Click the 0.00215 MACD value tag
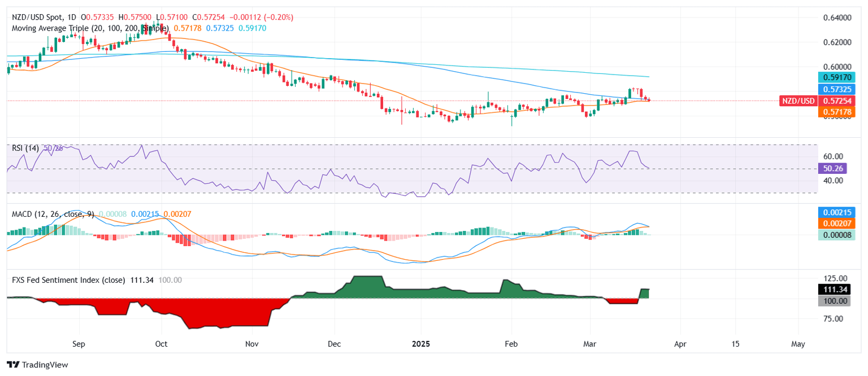This screenshot has height=376, width=868. (x=836, y=212)
